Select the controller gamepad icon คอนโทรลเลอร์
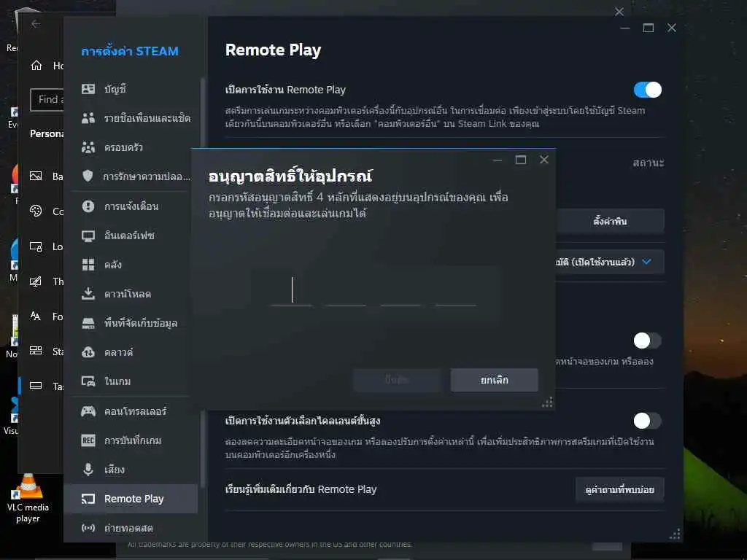The height and width of the screenshot is (560, 747). tap(88, 411)
